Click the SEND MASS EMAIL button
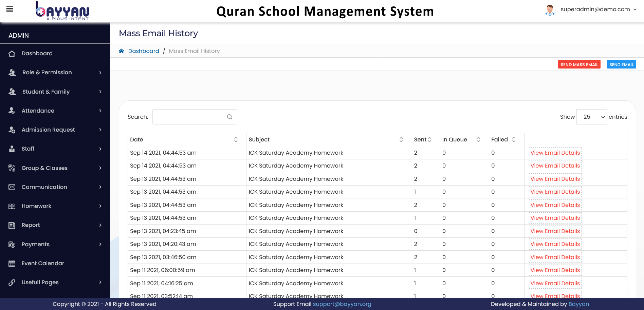 (579, 64)
